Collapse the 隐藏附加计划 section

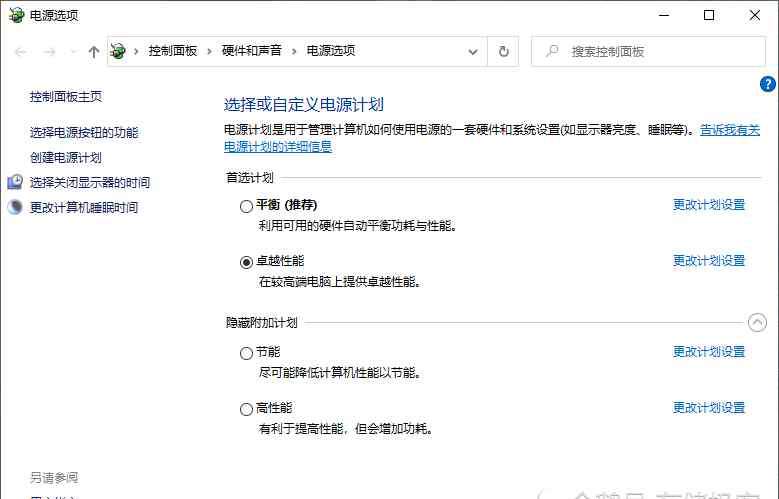pyautogui.click(x=757, y=323)
